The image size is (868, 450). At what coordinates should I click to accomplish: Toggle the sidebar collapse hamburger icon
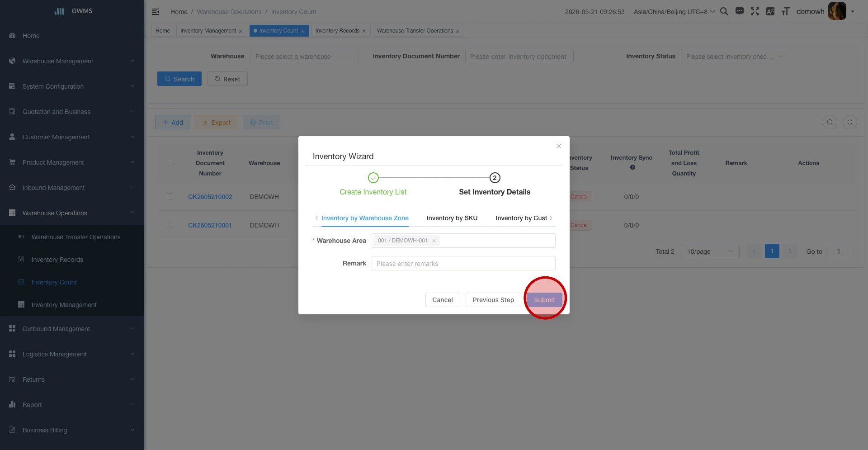156,12
